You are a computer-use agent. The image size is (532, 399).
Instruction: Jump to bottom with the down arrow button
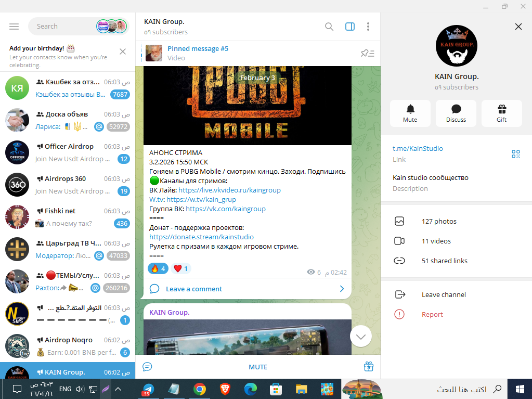[x=361, y=336]
